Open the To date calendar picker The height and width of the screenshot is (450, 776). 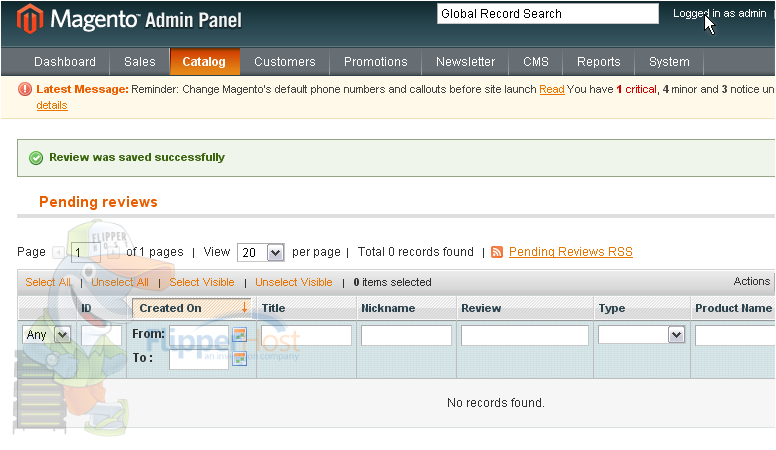pyautogui.click(x=240, y=358)
